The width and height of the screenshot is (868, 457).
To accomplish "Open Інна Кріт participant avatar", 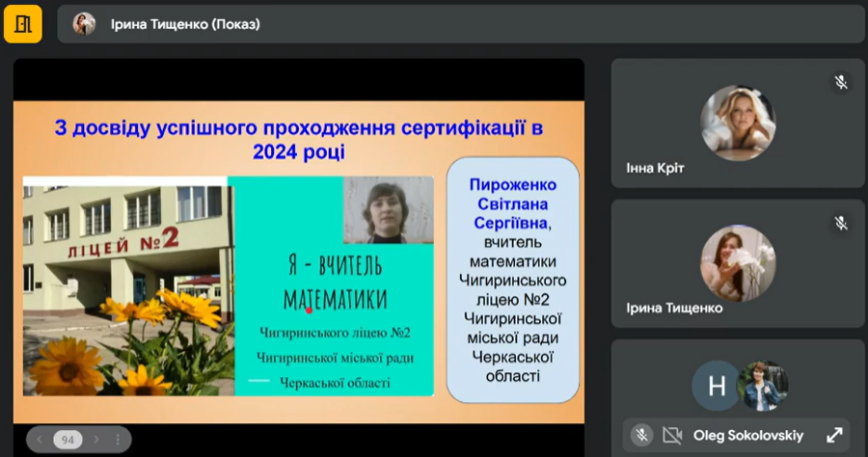I will tap(738, 122).
